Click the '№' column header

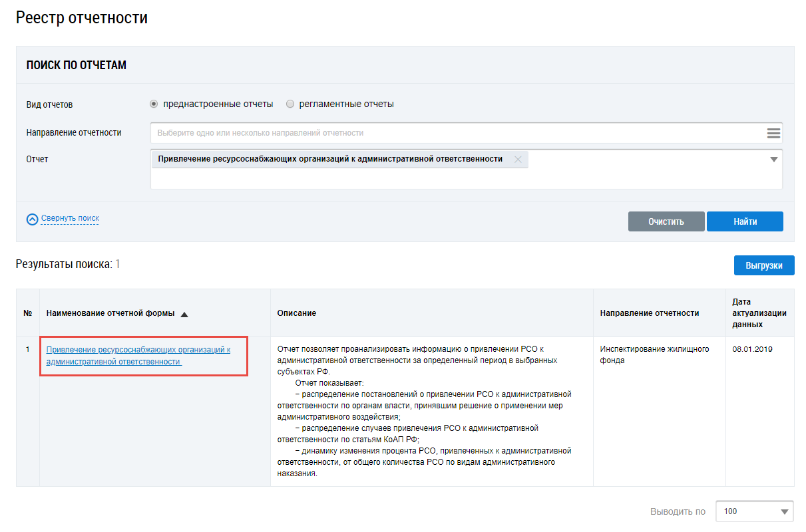(28, 313)
